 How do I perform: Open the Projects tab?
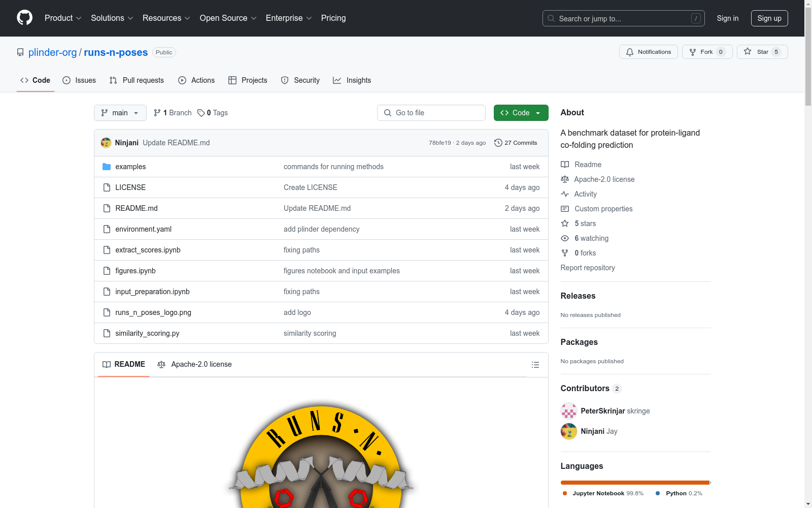pos(248,80)
